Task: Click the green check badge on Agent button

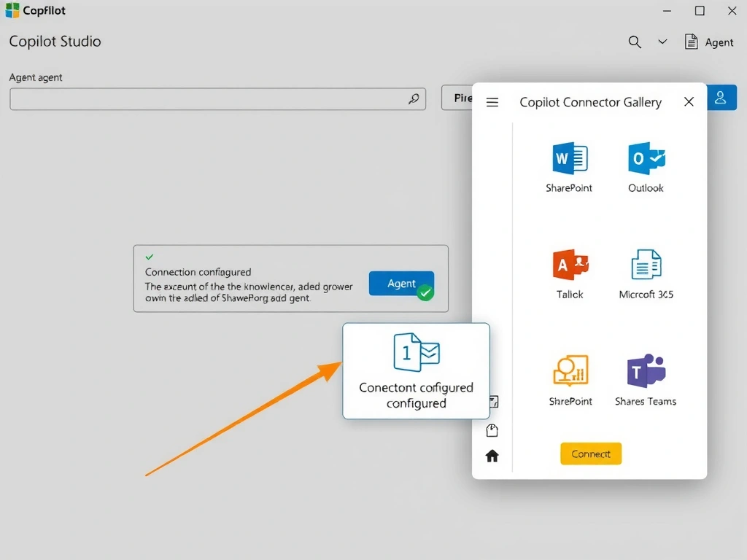Action: [425, 293]
